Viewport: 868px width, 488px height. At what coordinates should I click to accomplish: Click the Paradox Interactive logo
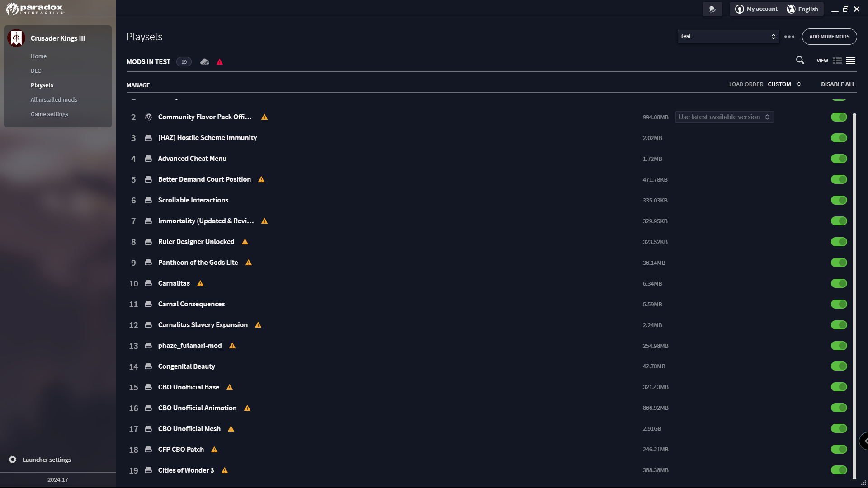(x=35, y=9)
